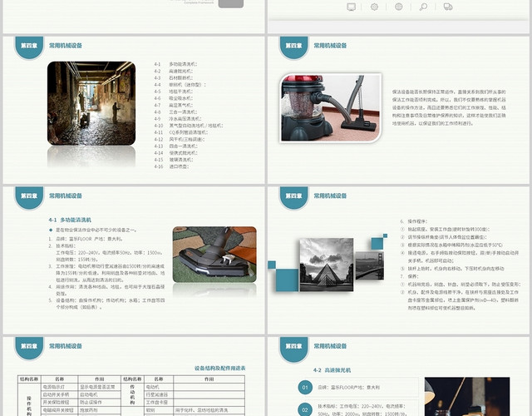Click list item 4-13 四合一清洗机
Image resolution: width=532 pixels, height=416 pixels.
175,146
